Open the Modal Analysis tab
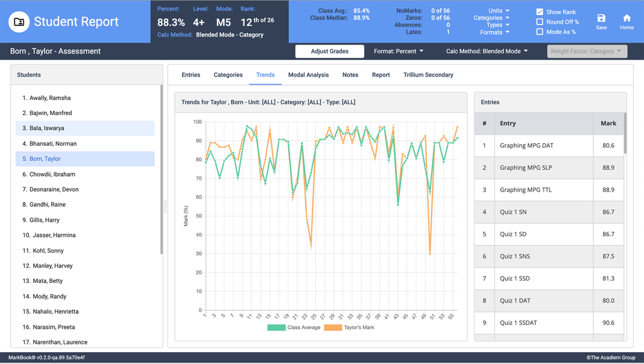 click(308, 75)
